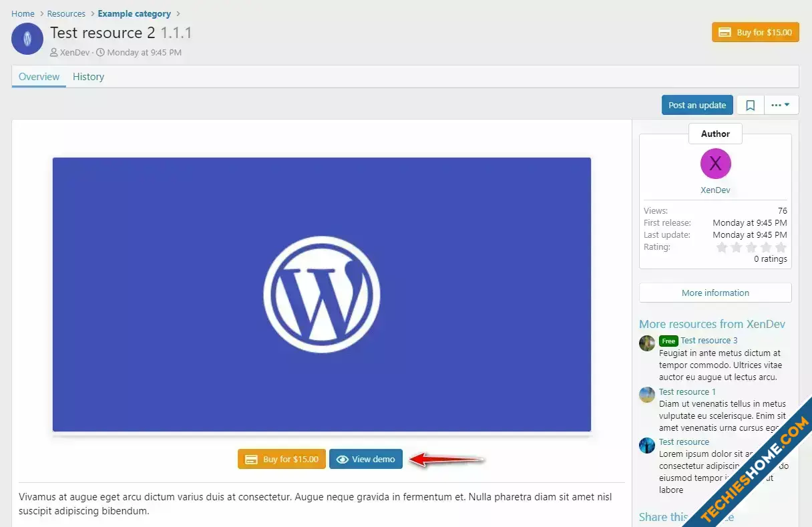Image resolution: width=812 pixels, height=527 pixels.
Task: Click the View demo eye button
Action: [366, 459]
